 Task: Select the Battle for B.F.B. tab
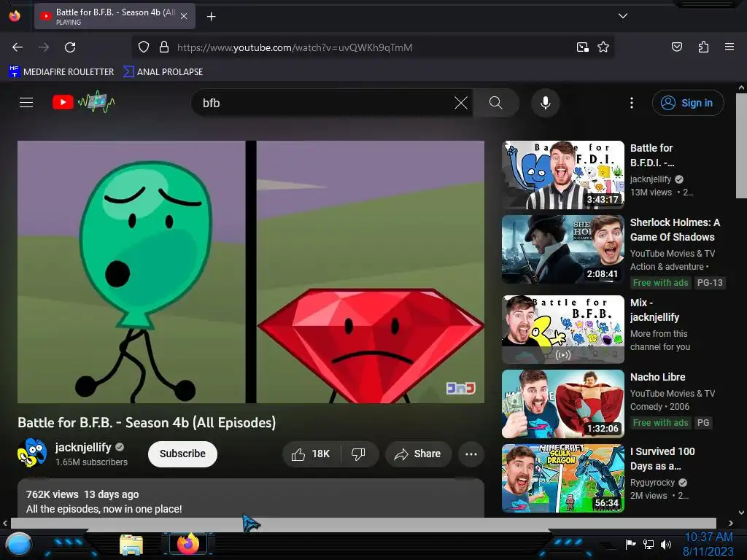click(x=115, y=16)
